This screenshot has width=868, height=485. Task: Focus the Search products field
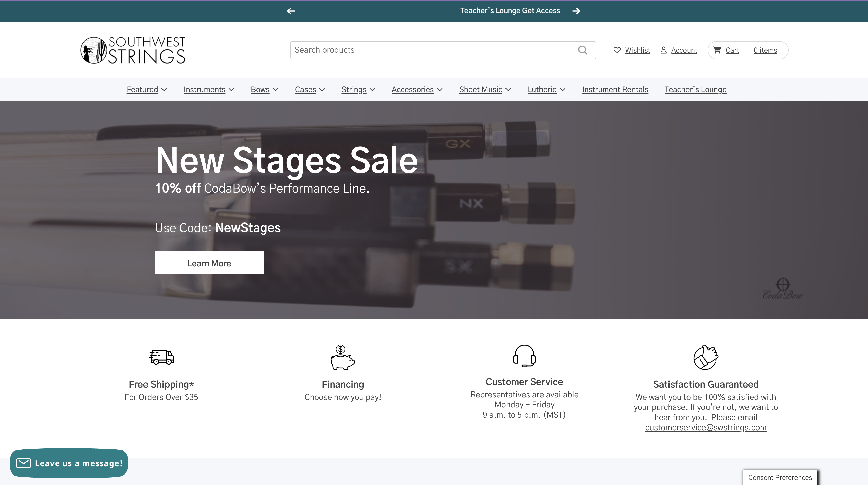click(x=443, y=50)
